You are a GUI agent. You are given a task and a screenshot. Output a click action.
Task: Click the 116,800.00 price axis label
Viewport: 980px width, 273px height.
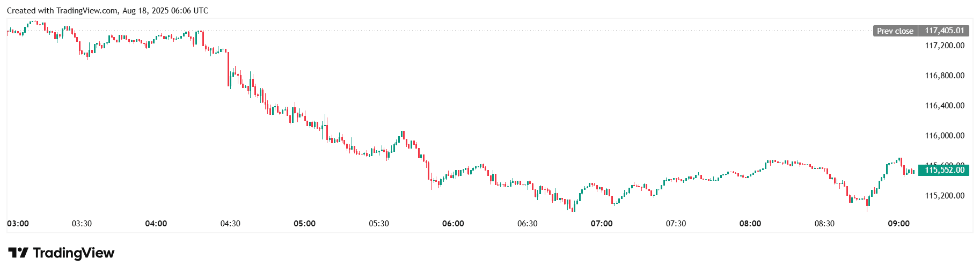pos(944,76)
